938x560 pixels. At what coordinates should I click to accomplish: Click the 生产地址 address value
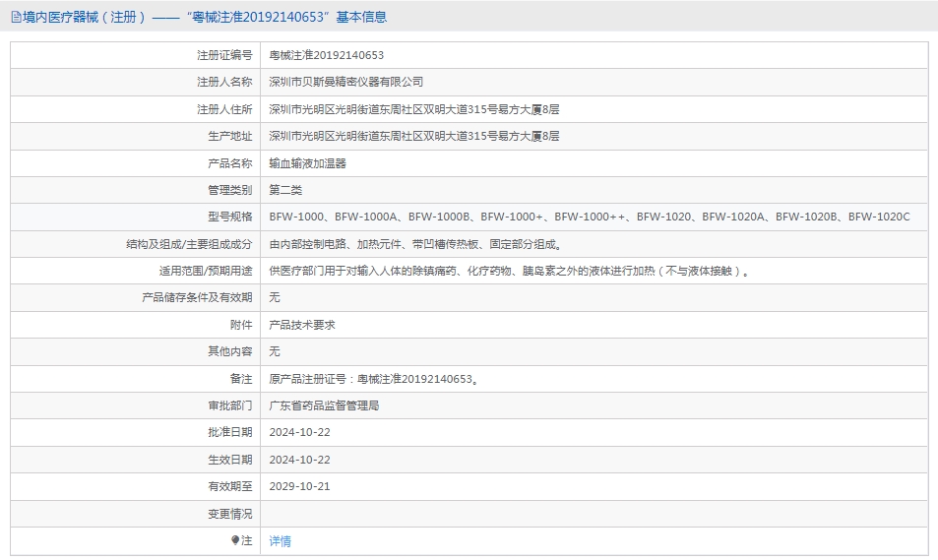(414, 136)
